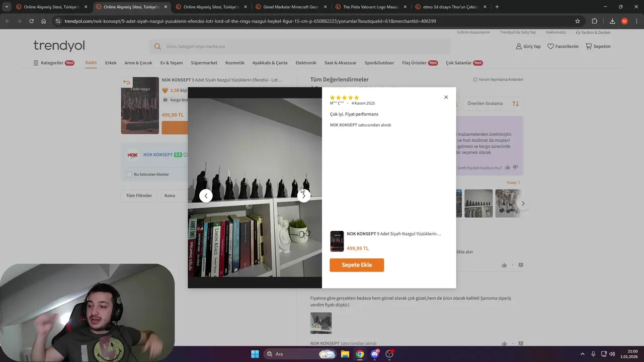Image resolution: width=644 pixels, height=362 pixels.
Task: Open the Nazgul shelf review thumbnail
Action: [x=478, y=203]
